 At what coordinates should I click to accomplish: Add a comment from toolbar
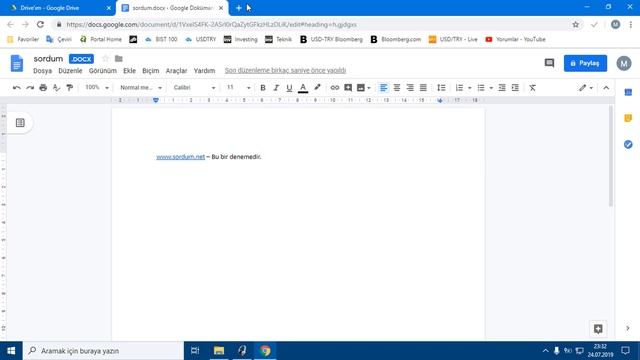point(348,88)
